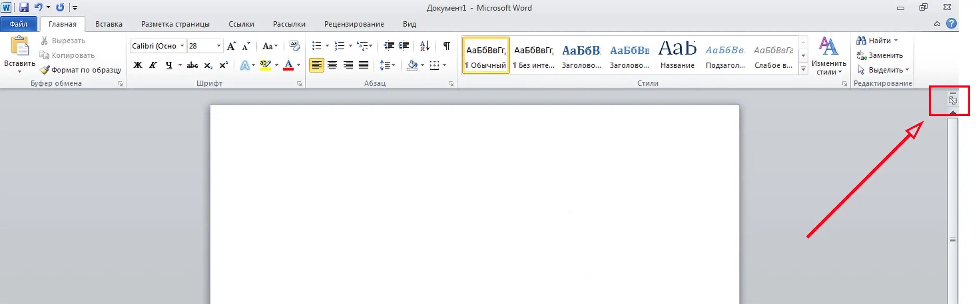Expand the Найти dropdown arrow
This screenshot has height=304, width=980.
(x=896, y=41)
